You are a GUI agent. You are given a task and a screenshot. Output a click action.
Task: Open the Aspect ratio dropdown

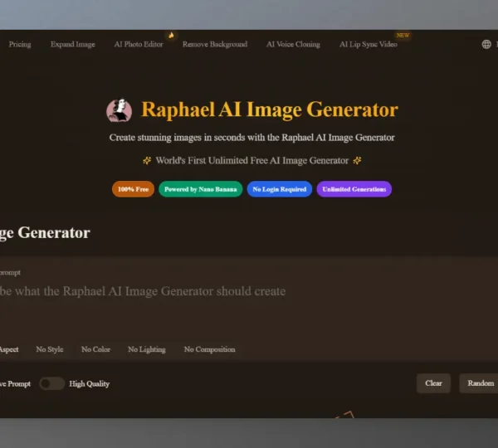point(9,349)
